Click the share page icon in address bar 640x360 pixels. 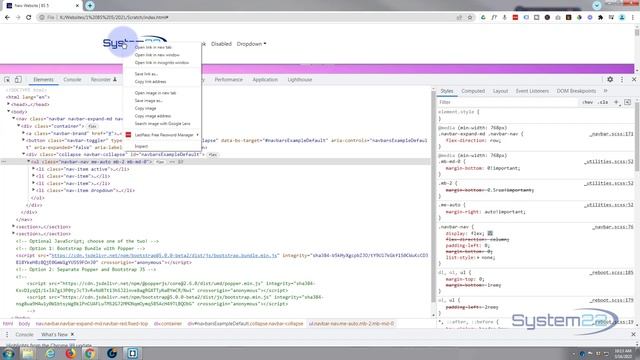pos(460,18)
